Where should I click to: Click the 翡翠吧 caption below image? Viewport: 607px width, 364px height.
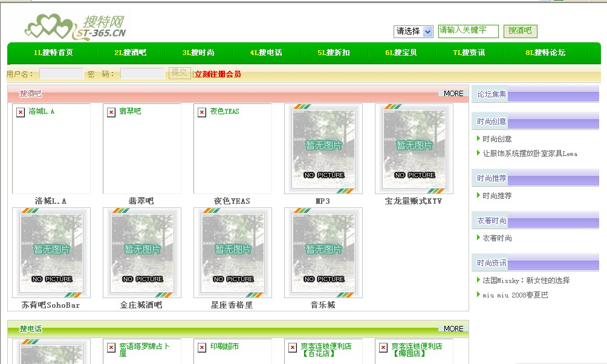pyautogui.click(x=141, y=201)
